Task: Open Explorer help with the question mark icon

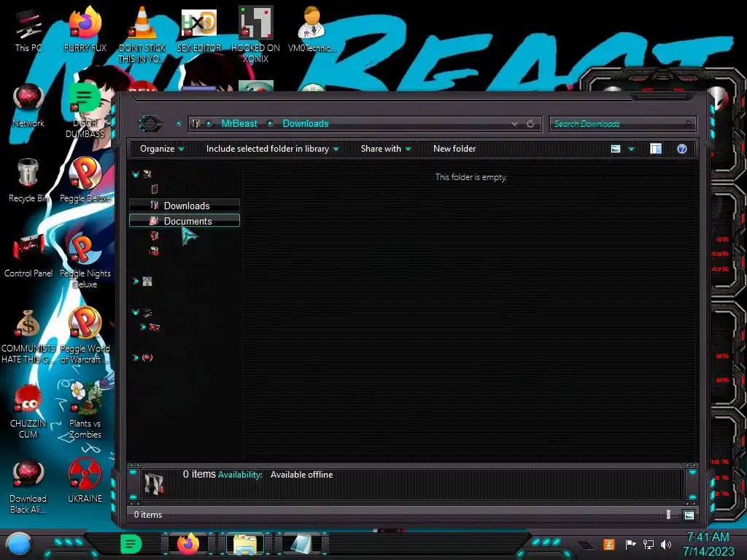Action: (x=682, y=149)
